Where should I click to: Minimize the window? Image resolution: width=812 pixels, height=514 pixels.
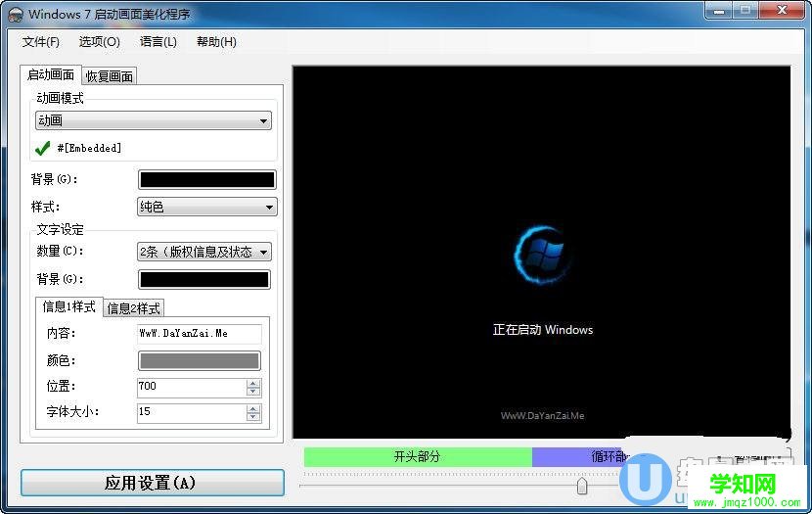[719, 11]
